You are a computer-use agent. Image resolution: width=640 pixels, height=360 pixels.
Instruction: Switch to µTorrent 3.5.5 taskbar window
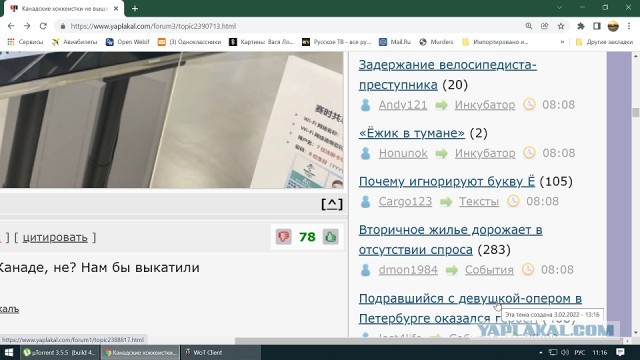pos(60,352)
